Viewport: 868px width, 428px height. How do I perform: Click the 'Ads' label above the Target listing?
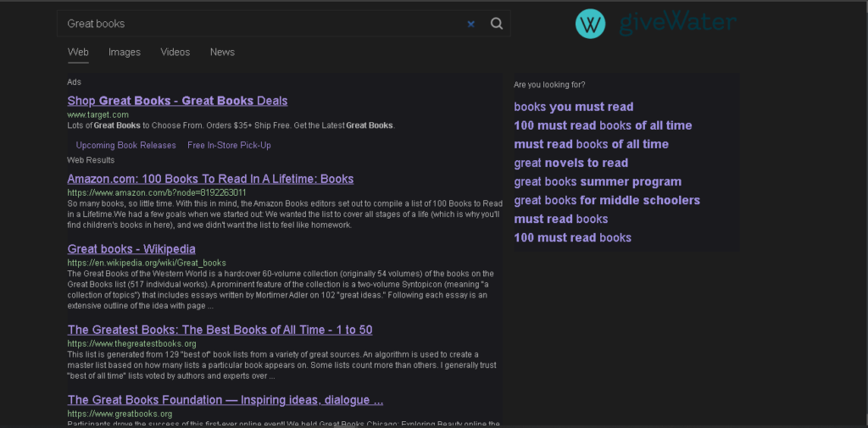pyautogui.click(x=75, y=82)
